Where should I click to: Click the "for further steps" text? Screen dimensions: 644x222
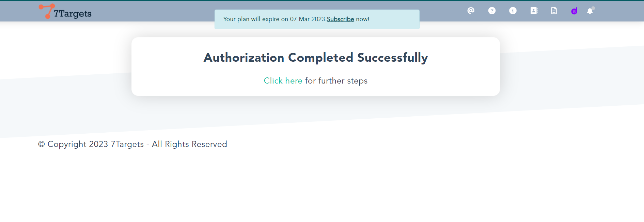[336, 81]
